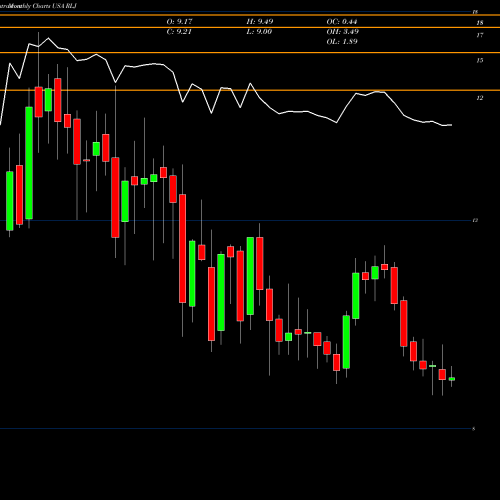Click the last green candlestick on the chart
This screenshot has height=500, width=500.
point(452,379)
